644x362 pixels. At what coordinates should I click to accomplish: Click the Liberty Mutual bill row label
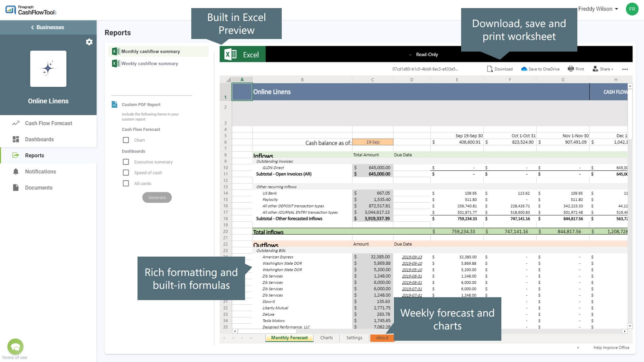click(x=275, y=308)
